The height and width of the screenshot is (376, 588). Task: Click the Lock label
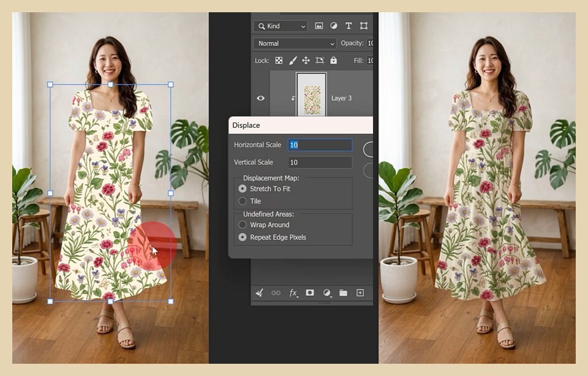click(262, 61)
